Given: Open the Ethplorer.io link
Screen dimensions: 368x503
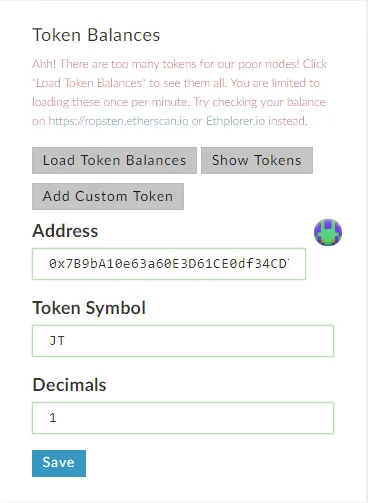Looking at the screenshot, I should click(x=235, y=121).
